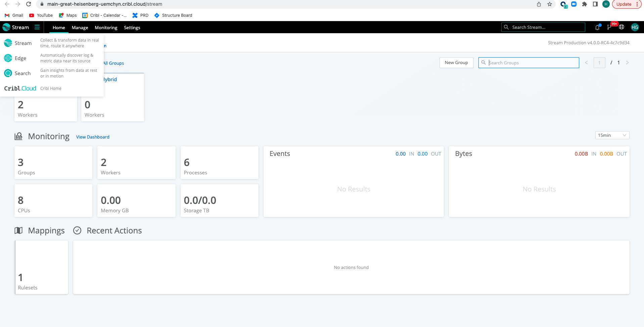
Task: Open the Settings tab
Action: pyautogui.click(x=132, y=28)
